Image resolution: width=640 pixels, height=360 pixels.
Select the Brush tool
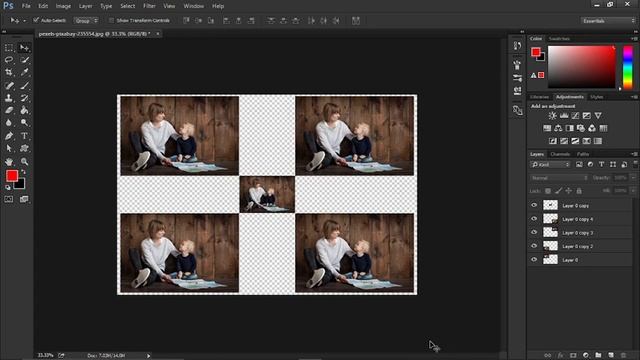pyautogui.click(x=24, y=86)
